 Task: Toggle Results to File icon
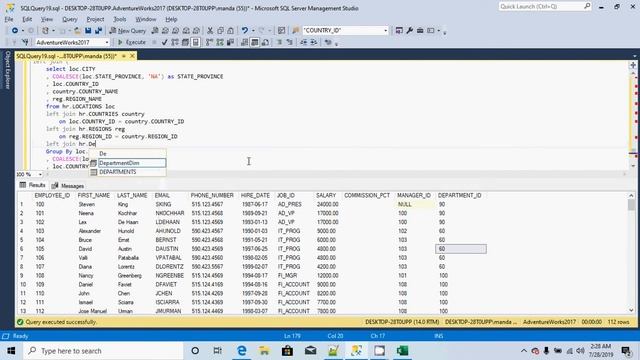[x=265, y=42]
